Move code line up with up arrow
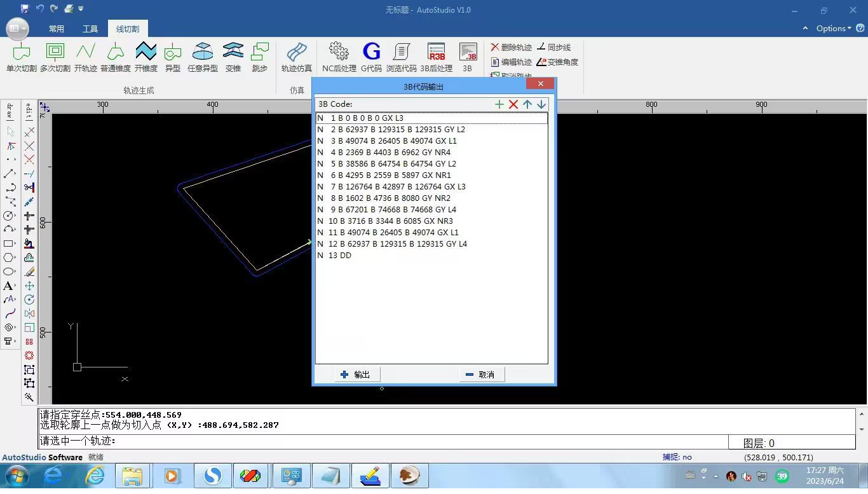Screen dimensions: 868x494 (527, 104)
